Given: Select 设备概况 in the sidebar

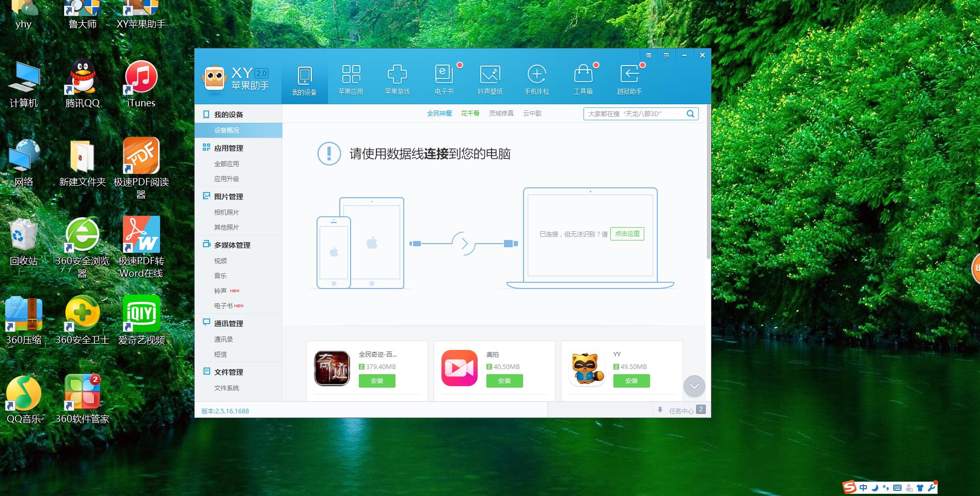Looking at the screenshot, I should pyautogui.click(x=239, y=130).
